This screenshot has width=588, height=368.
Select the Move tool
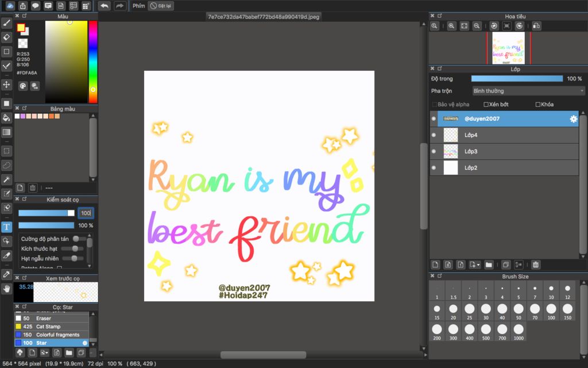pos(7,85)
